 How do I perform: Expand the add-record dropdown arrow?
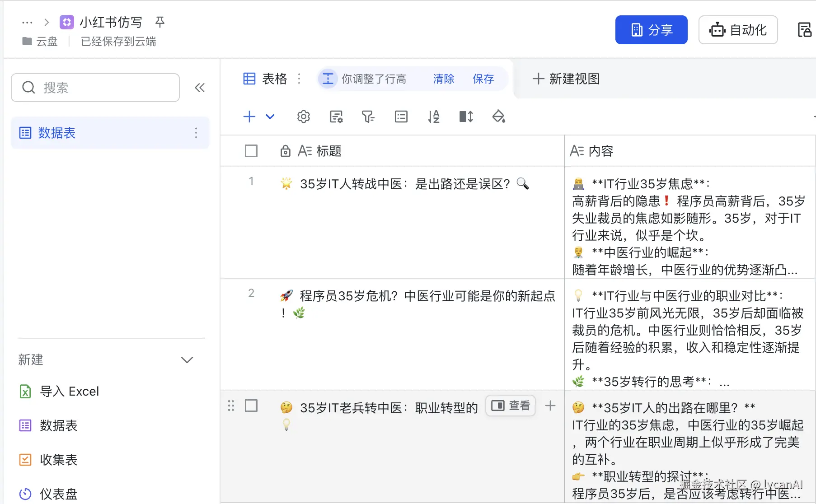click(x=270, y=117)
